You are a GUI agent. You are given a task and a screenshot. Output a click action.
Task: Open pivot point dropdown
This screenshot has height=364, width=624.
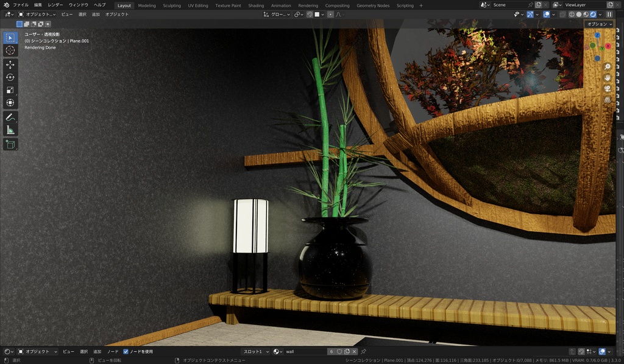coord(299,15)
